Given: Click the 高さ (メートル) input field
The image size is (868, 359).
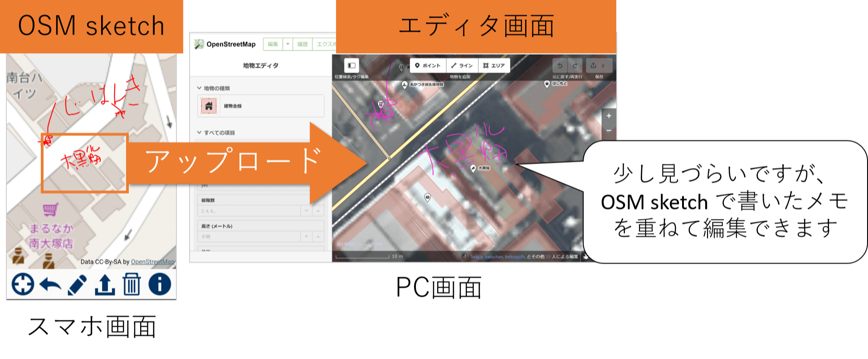Looking at the screenshot, I should pyautogui.click(x=249, y=237).
